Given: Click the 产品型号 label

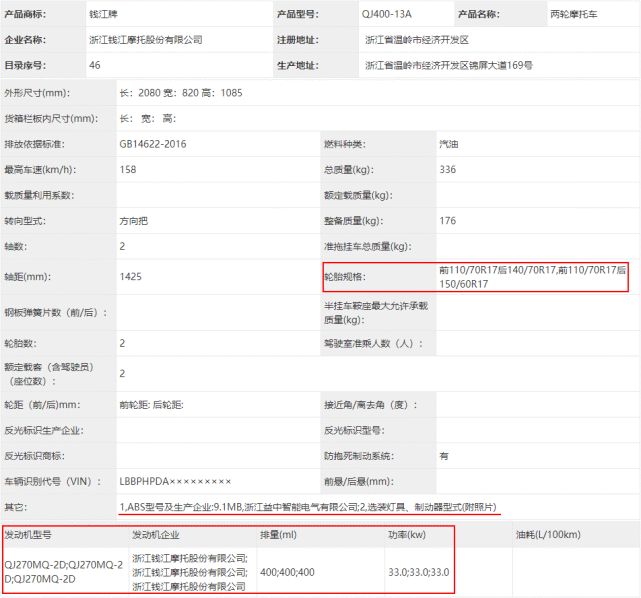Looking at the screenshot, I should pyautogui.click(x=298, y=14).
